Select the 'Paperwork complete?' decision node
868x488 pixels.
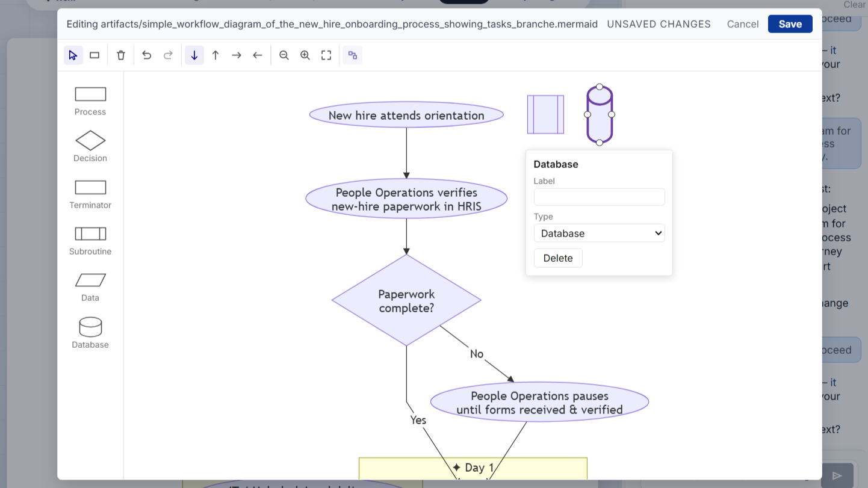tap(406, 300)
